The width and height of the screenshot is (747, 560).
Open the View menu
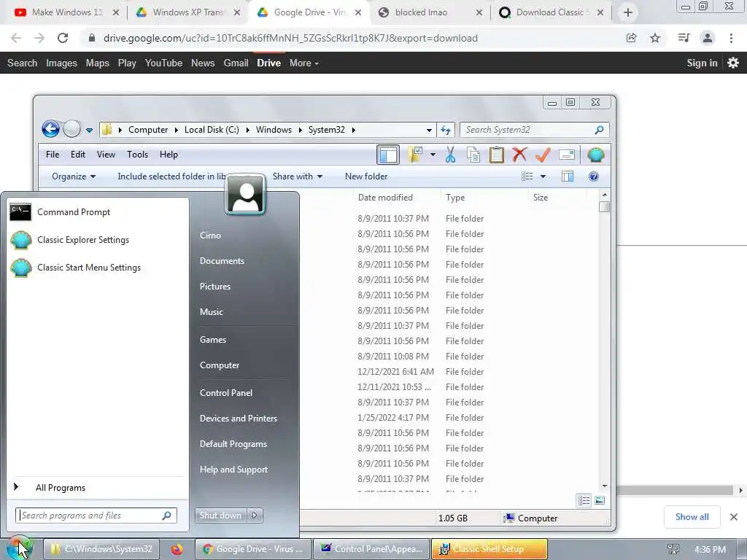click(106, 155)
